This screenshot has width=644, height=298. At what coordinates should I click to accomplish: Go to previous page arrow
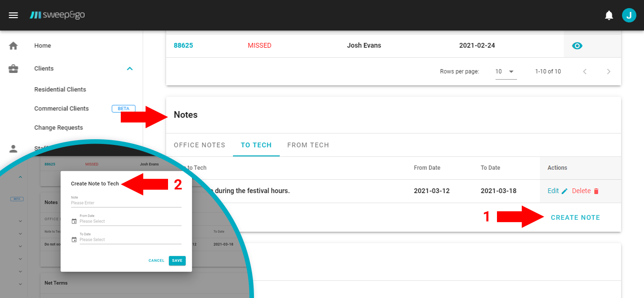coord(585,72)
